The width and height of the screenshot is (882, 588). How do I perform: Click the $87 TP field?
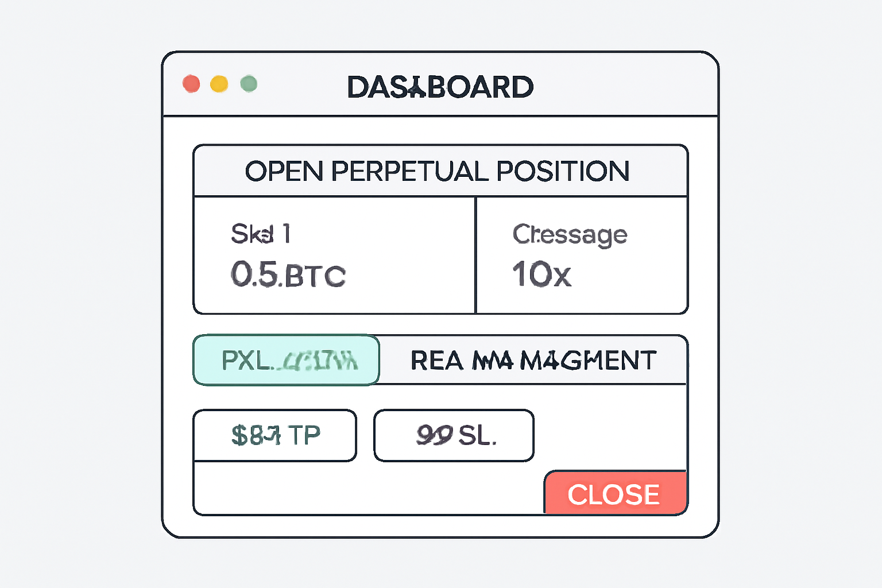point(275,435)
